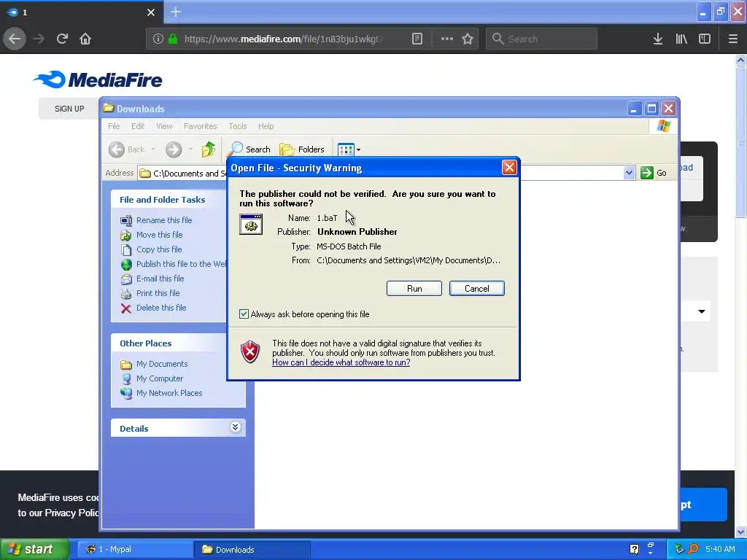Open the View menu in Downloads
The width and height of the screenshot is (747, 560).
click(x=164, y=126)
